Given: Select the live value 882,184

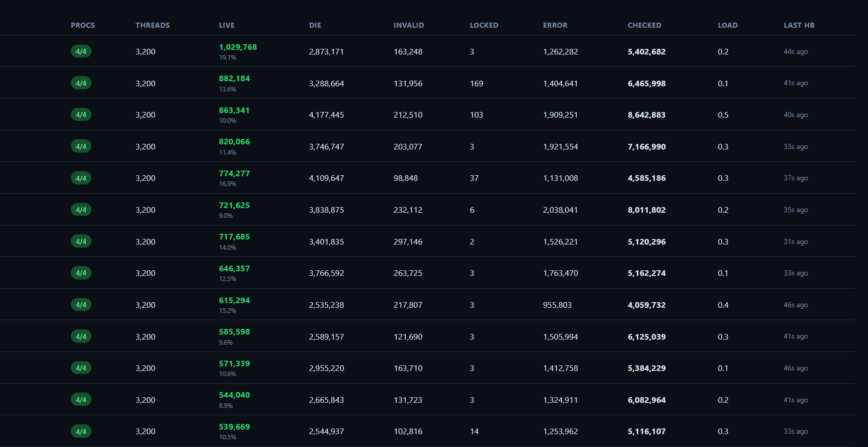Looking at the screenshot, I should [234, 79].
